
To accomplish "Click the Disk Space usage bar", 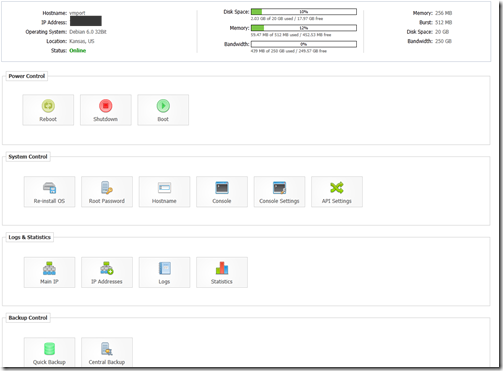I will click(x=304, y=12).
